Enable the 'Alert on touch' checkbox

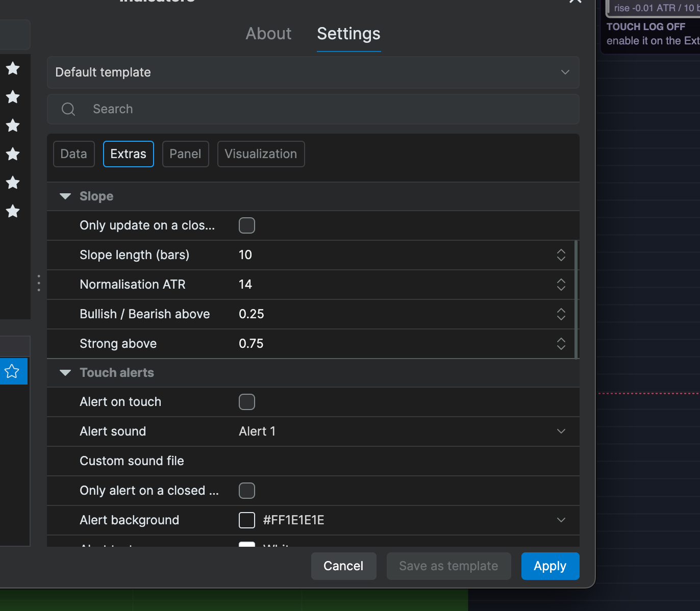pos(247,402)
